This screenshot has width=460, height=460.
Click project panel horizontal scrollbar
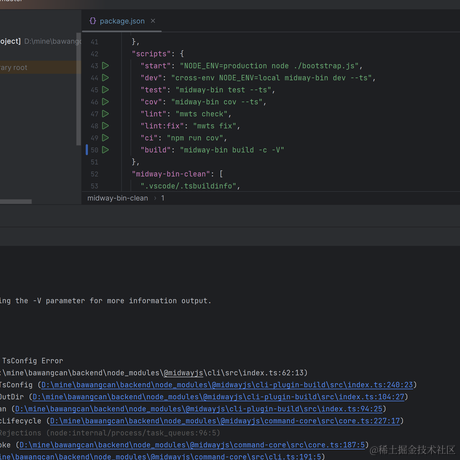(16, 201)
